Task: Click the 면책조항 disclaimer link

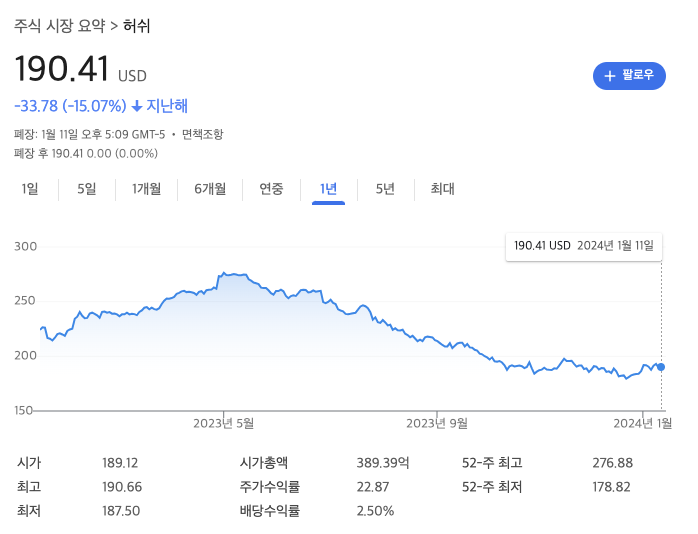Action: [x=203, y=134]
